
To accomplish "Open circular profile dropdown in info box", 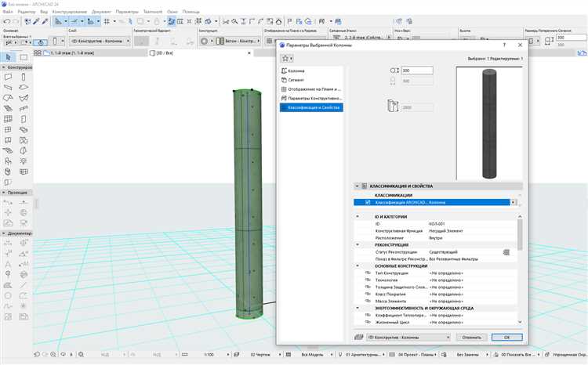I will click(207, 41).
